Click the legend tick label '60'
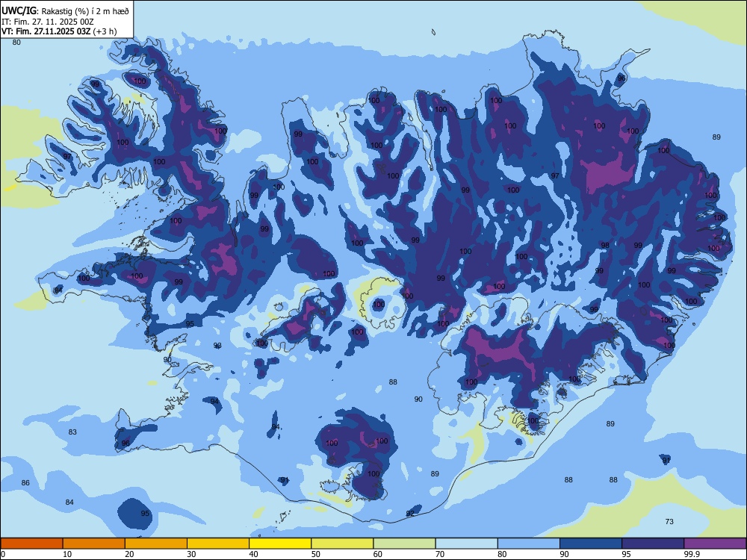The height and width of the screenshot is (560, 747). point(378,554)
